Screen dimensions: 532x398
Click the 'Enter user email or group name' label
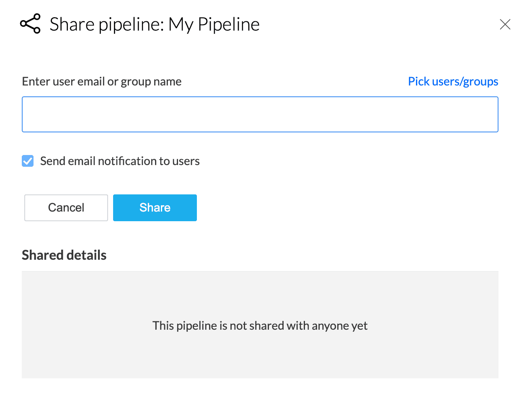pos(102,81)
